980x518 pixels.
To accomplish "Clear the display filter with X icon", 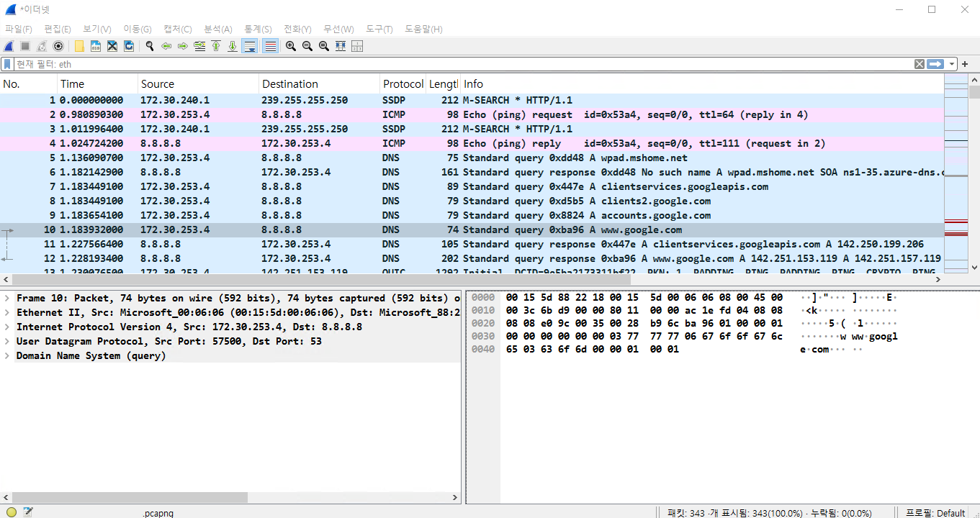I will click(920, 64).
